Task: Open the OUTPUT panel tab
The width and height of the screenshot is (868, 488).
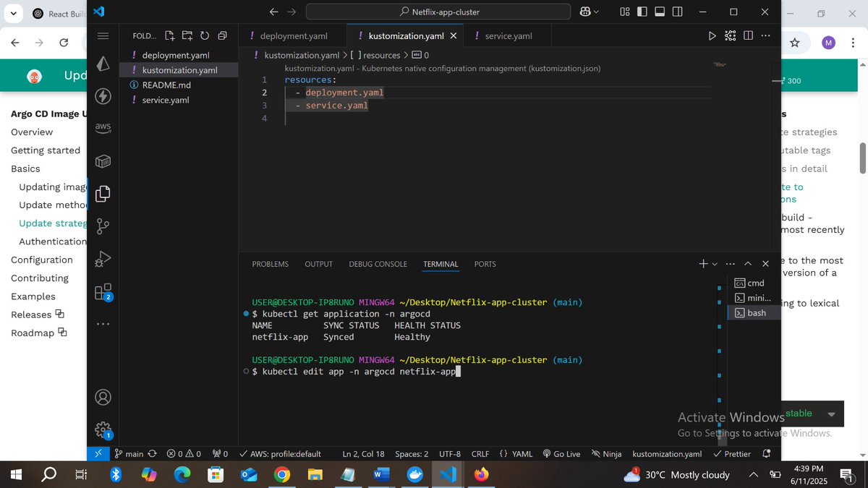Action: [x=318, y=264]
